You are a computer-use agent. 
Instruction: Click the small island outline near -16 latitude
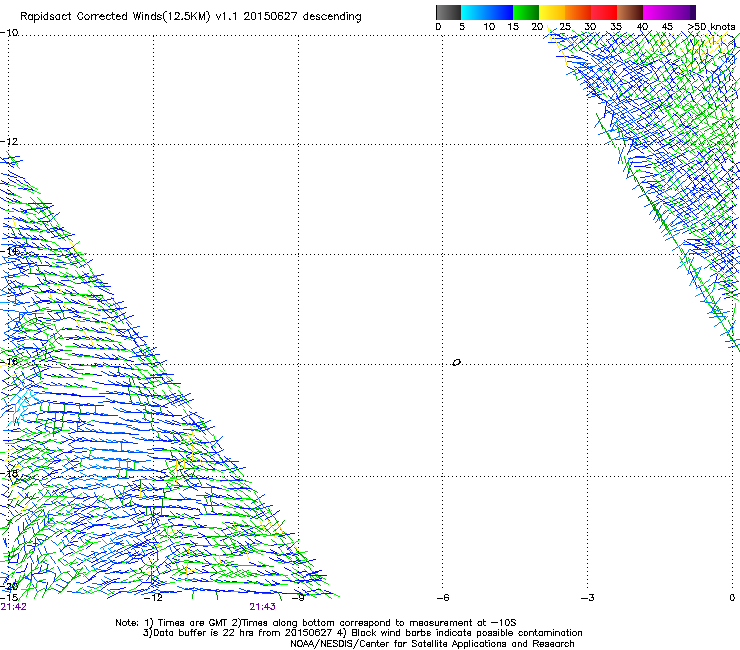coord(456,363)
